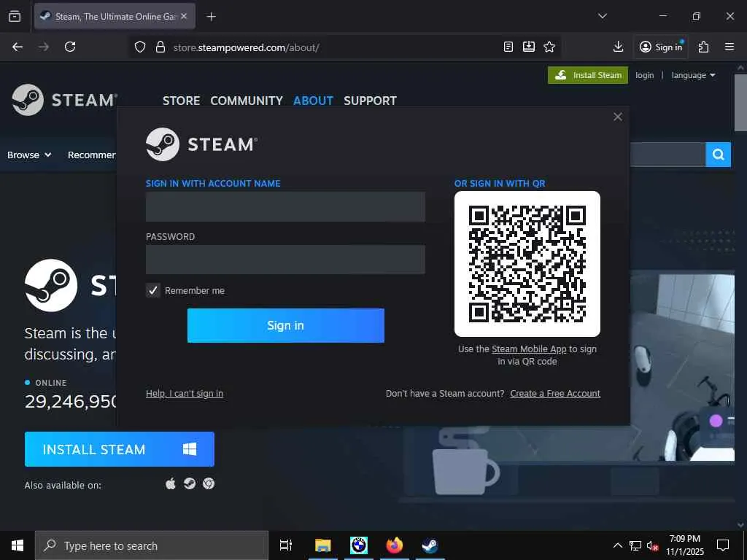Open the notifications action center
This screenshot has height=560, width=747.
[x=723, y=545]
